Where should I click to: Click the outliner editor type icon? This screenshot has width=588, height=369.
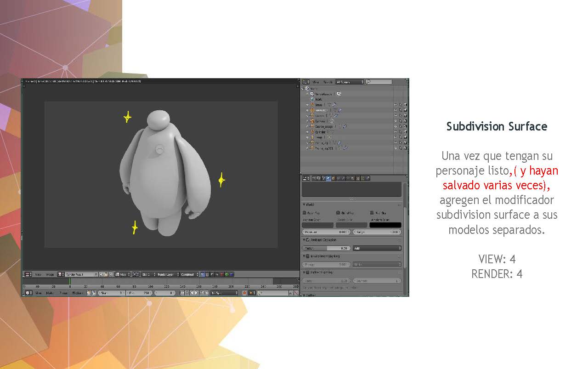(x=306, y=82)
